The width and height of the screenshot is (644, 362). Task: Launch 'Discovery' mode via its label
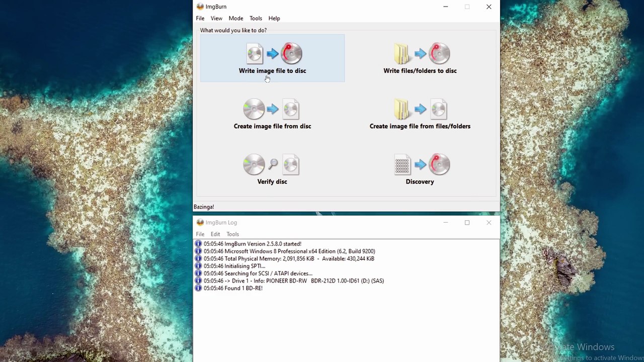pos(420,182)
